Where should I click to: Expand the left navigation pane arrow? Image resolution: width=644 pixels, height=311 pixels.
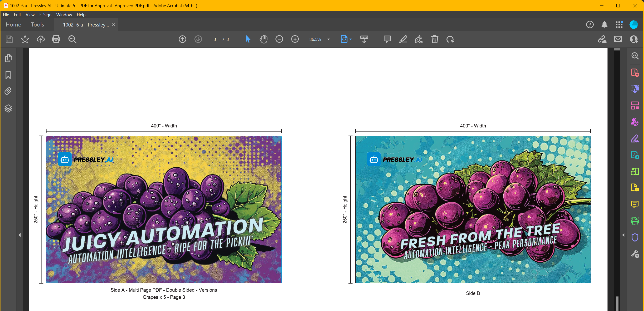point(20,235)
